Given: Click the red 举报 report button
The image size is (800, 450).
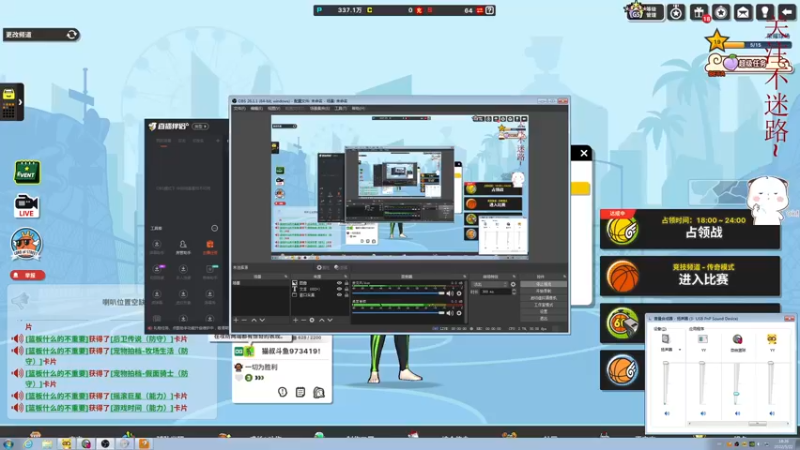Looking at the screenshot, I should 28,275.
